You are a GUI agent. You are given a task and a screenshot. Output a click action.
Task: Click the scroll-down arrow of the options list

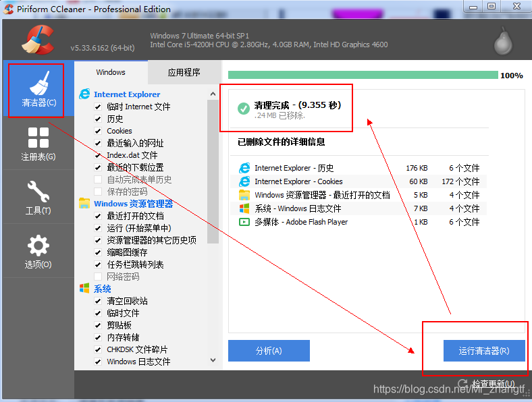click(213, 360)
